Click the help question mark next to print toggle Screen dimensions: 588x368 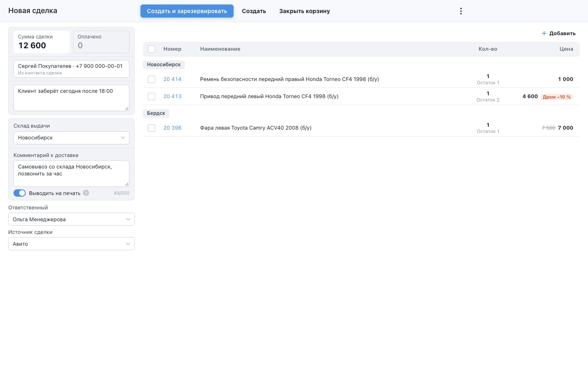pos(86,193)
